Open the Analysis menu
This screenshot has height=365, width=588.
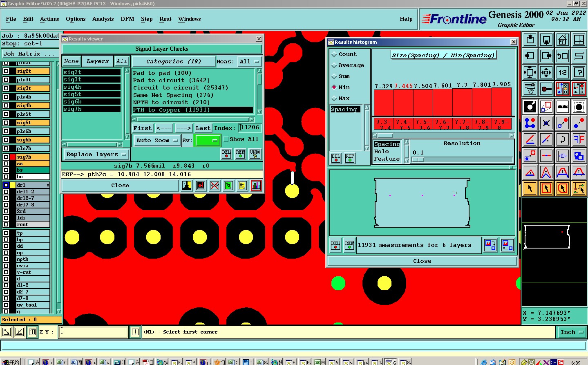tap(103, 19)
